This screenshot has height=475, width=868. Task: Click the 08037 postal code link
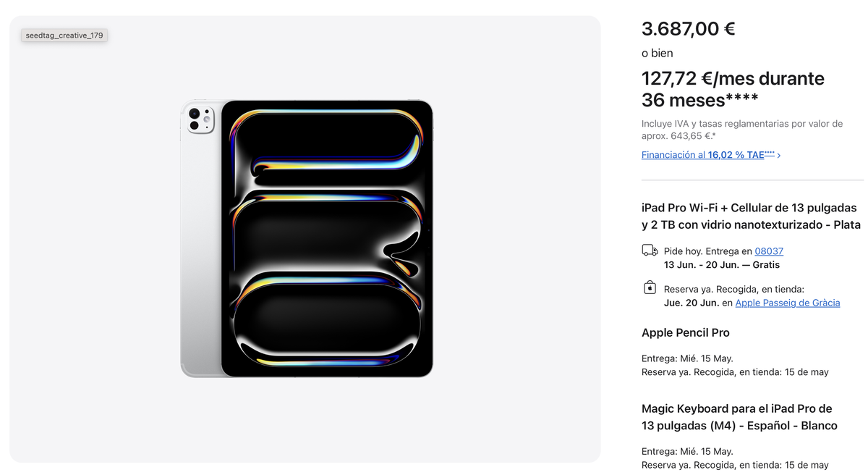[768, 251]
